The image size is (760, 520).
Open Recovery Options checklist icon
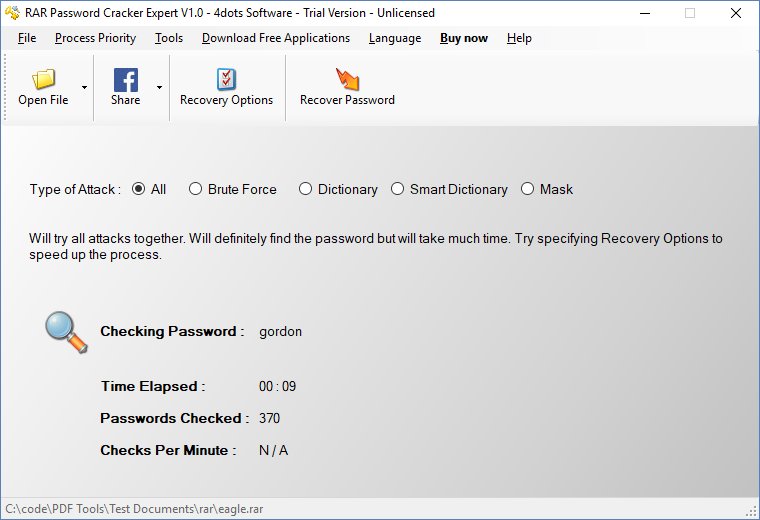click(x=226, y=79)
